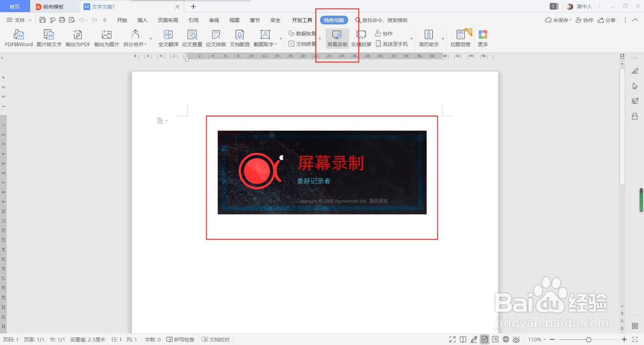Switch to full screen view mode
The image size is (644, 345).
(x=452, y=340)
